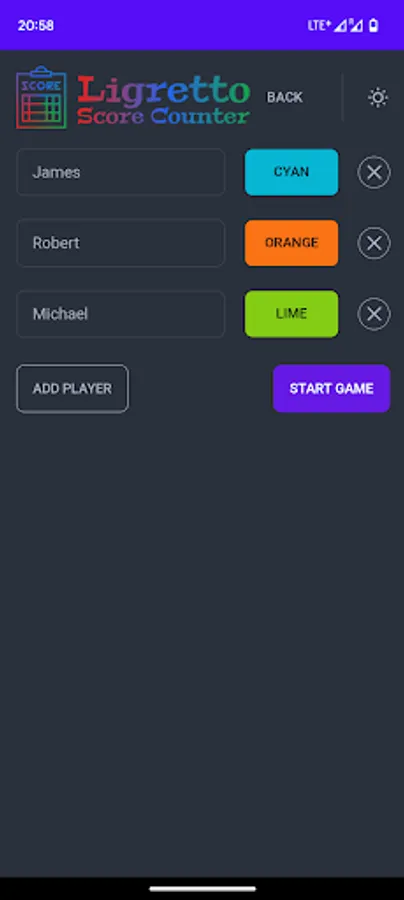Click the empty dark area below buttons
The image size is (404, 900).
[202, 643]
